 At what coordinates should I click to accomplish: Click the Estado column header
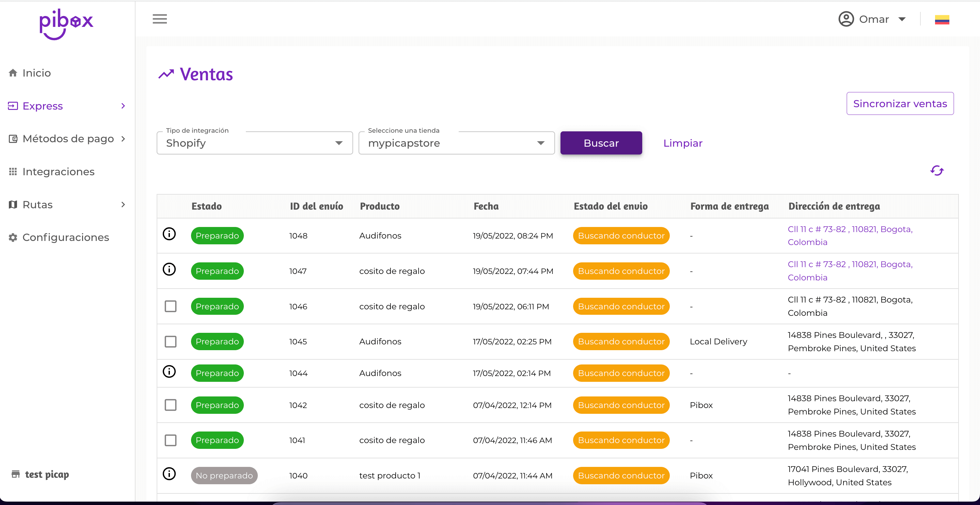tap(207, 206)
